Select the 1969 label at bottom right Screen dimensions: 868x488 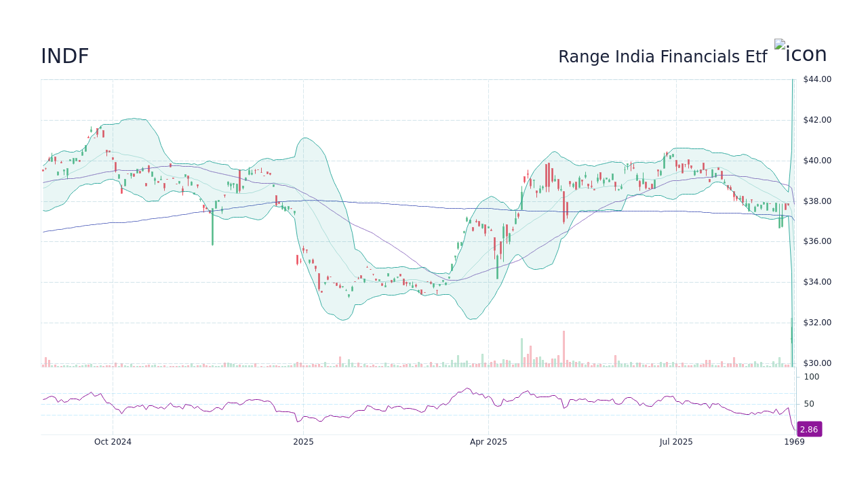point(793,441)
